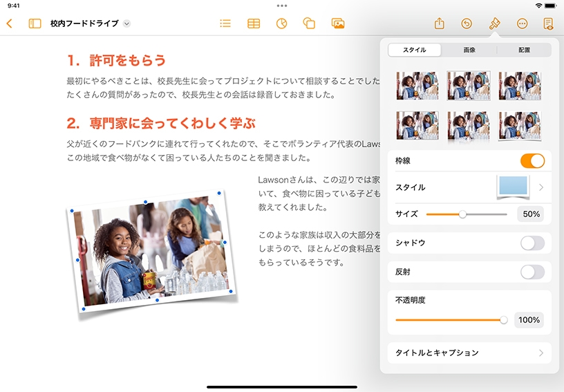The width and height of the screenshot is (564, 392).
Task: Open the shapes insert icon
Action: [309, 24]
